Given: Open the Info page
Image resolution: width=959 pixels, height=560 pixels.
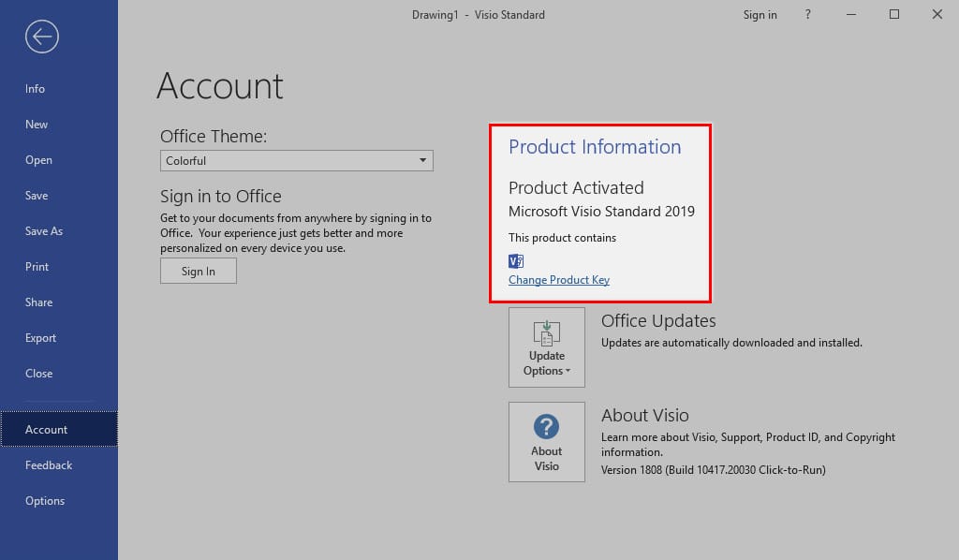Looking at the screenshot, I should [x=59, y=89].
